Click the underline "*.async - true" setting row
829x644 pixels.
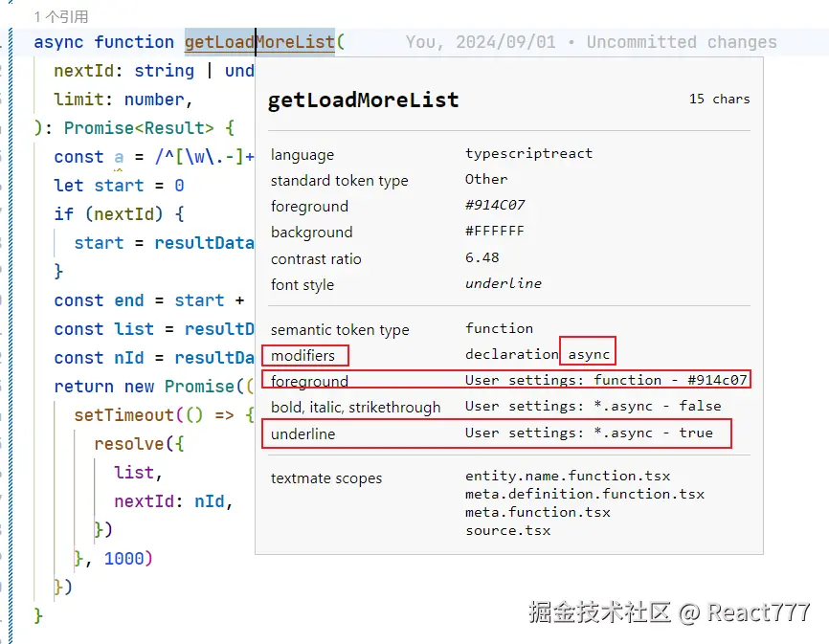[589, 433]
